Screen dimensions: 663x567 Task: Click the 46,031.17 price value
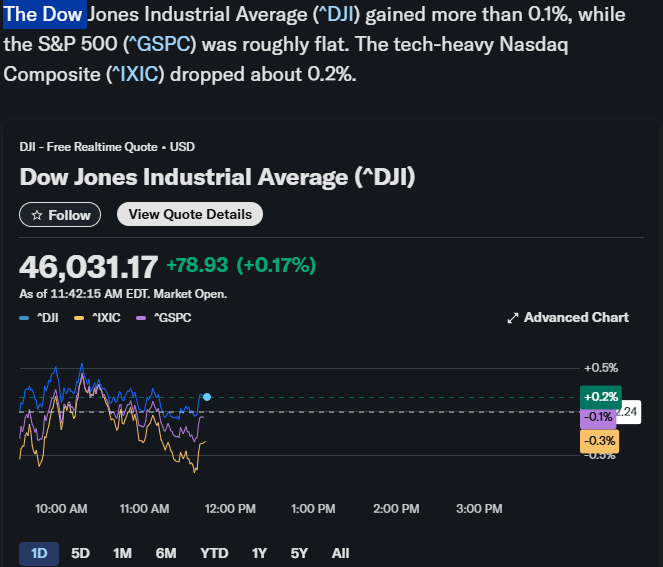click(88, 267)
